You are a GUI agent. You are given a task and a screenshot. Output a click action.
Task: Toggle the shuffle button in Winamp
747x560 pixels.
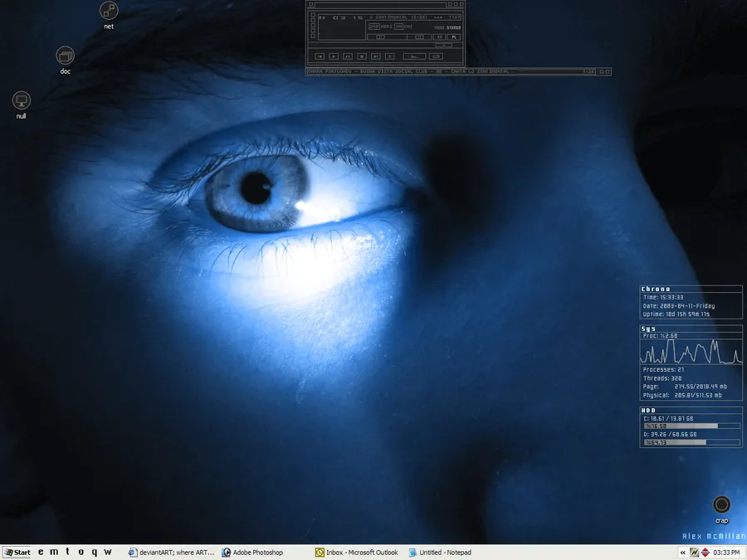click(414, 56)
